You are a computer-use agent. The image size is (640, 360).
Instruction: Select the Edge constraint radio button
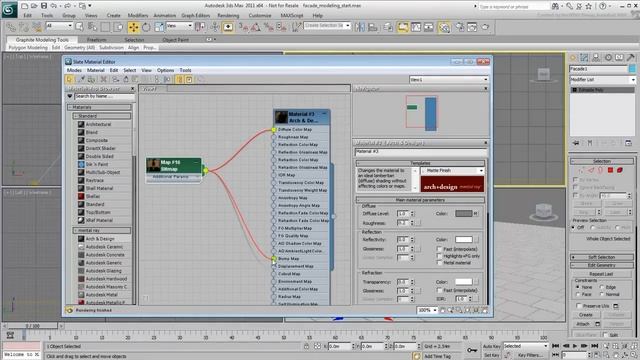click(x=602, y=287)
